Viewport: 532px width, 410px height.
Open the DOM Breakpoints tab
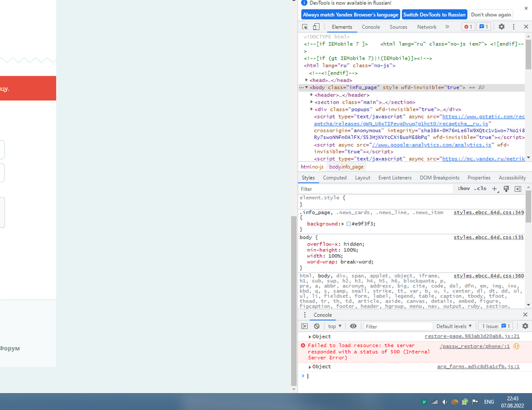pos(439,177)
